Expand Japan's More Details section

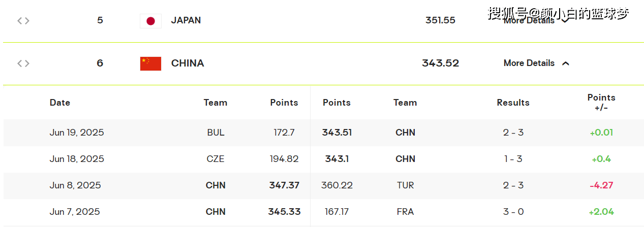tap(529, 21)
